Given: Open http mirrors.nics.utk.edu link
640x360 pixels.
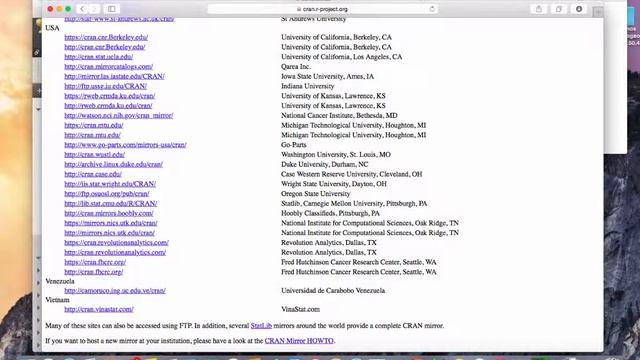Looking at the screenshot, I should (x=109, y=233).
